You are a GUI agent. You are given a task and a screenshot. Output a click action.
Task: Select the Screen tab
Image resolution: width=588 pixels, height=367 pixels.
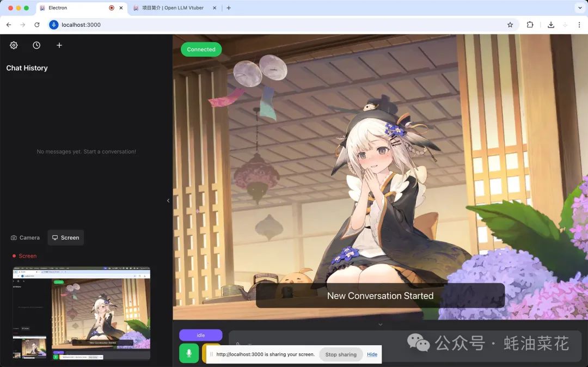pyautogui.click(x=66, y=237)
